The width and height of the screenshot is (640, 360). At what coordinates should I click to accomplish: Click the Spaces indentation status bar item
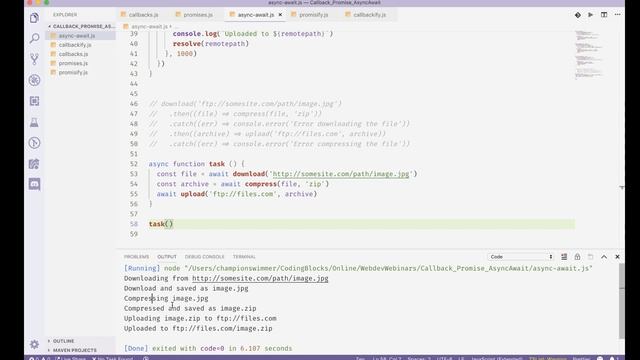pyautogui.click(x=419, y=358)
